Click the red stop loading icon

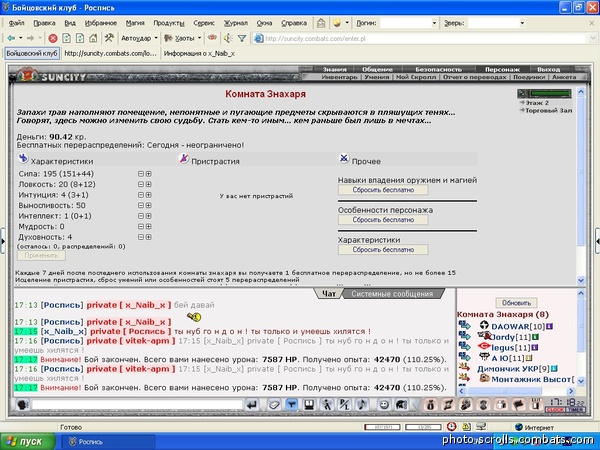pos(53,38)
